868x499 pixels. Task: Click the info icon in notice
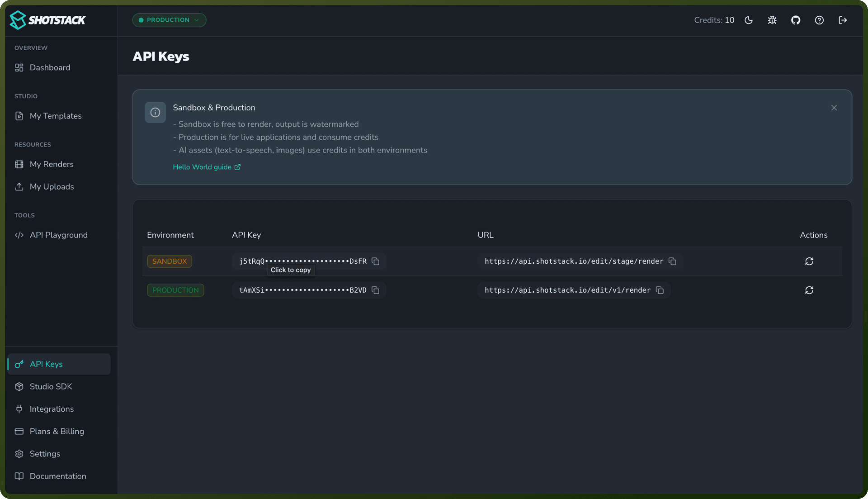155,112
